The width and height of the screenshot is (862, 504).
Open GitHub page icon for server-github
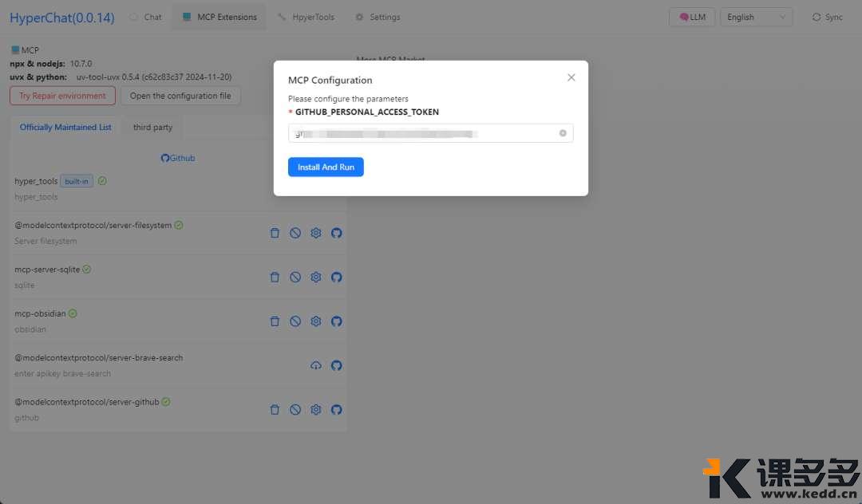pyautogui.click(x=337, y=410)
